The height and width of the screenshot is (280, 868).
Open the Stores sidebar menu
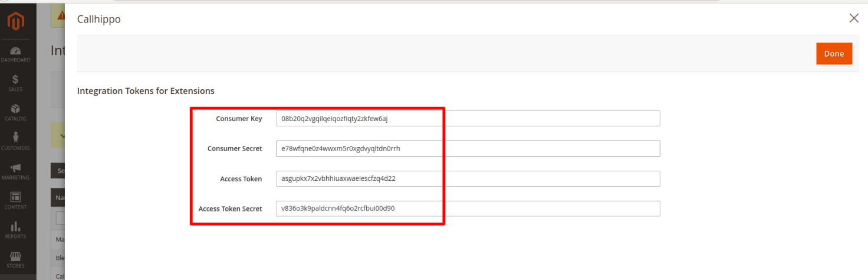coord(16,260)
